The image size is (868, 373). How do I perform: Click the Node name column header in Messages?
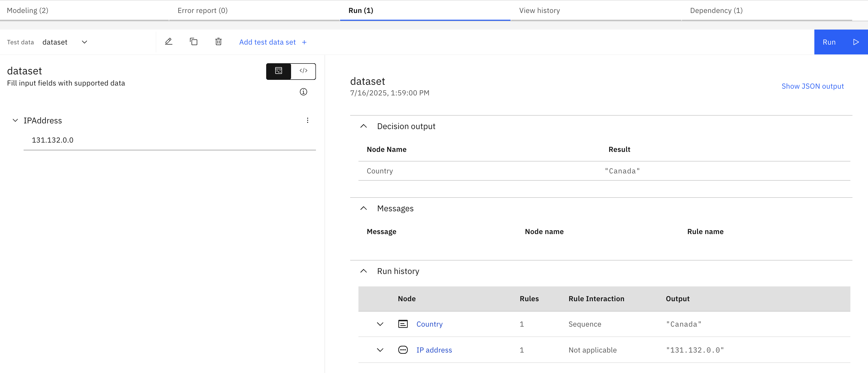point(544,232)
